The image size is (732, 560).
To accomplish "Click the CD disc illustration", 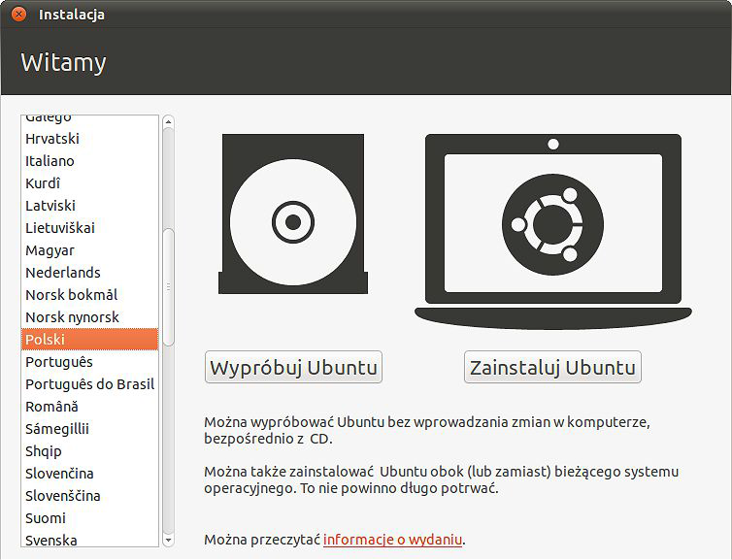I will [x=293, y=214].
